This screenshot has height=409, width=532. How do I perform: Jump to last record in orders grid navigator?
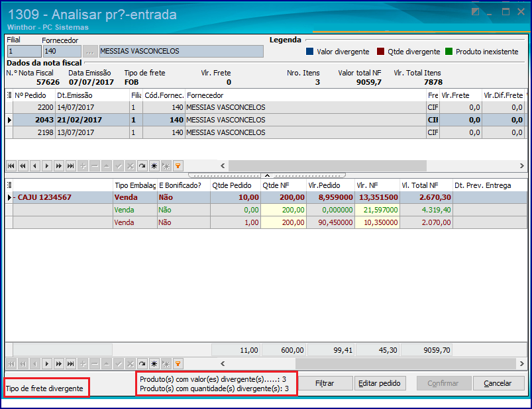(71, 165)
